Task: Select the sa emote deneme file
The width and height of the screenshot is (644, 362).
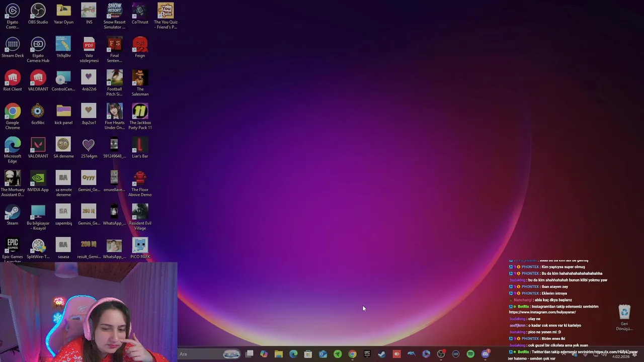Action: click(x=63, y=184)
